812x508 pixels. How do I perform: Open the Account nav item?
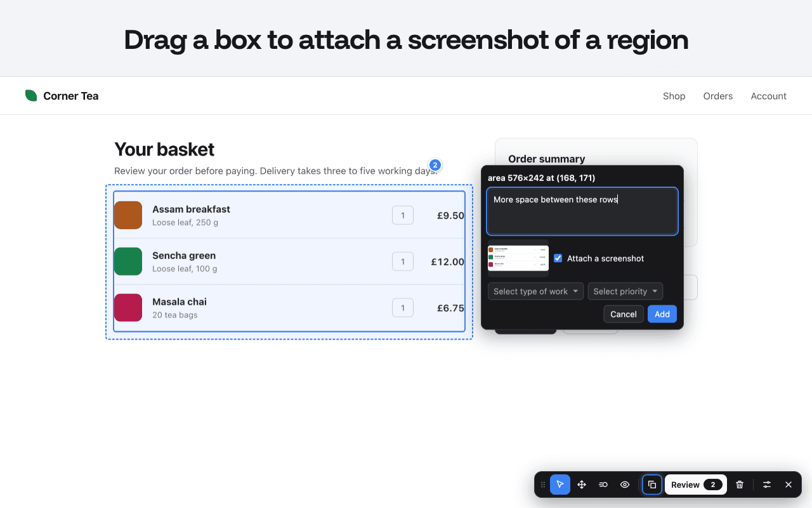(x=769, y=96)
